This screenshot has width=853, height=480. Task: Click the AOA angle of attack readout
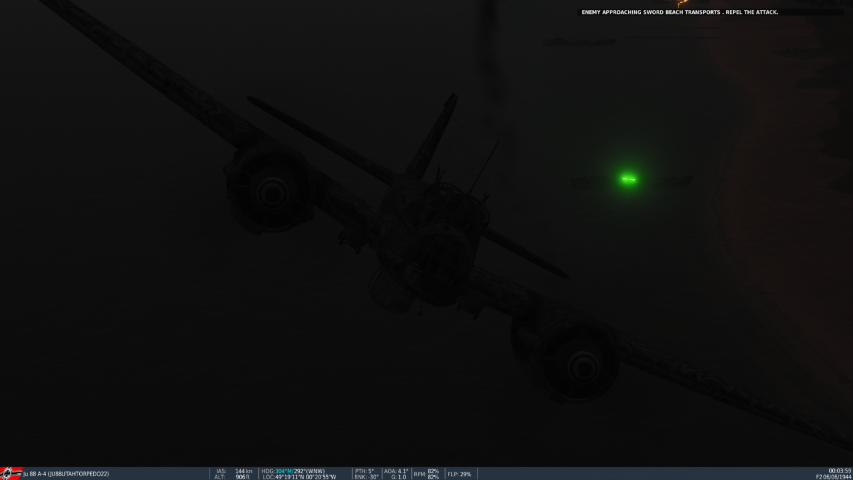(x=396, y=470)
